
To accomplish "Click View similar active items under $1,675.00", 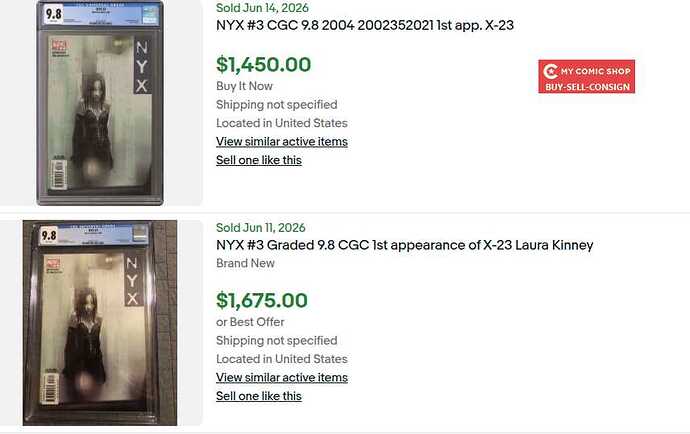I will [282, 378].
